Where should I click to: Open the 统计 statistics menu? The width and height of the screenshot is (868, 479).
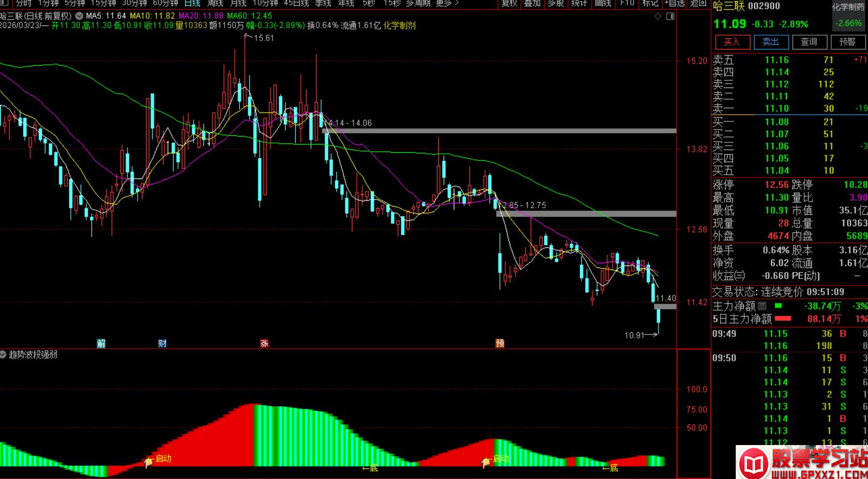[579, 3]
